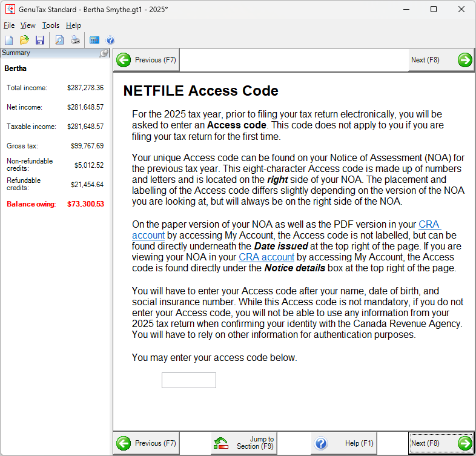476x456 pixels.
Task: Click the bottom Next (F8) button
Action: (440, 443)
